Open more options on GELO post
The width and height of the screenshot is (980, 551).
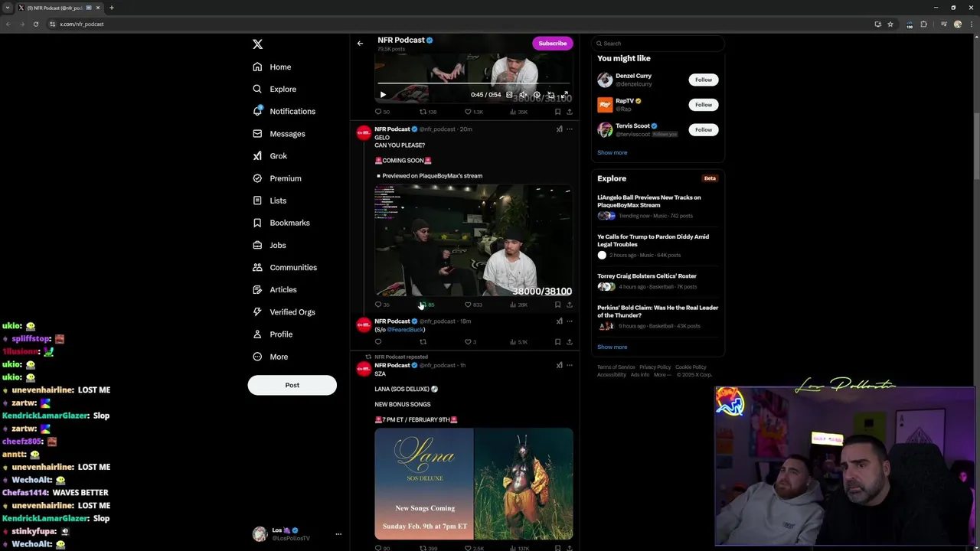(x=569, y=129)
